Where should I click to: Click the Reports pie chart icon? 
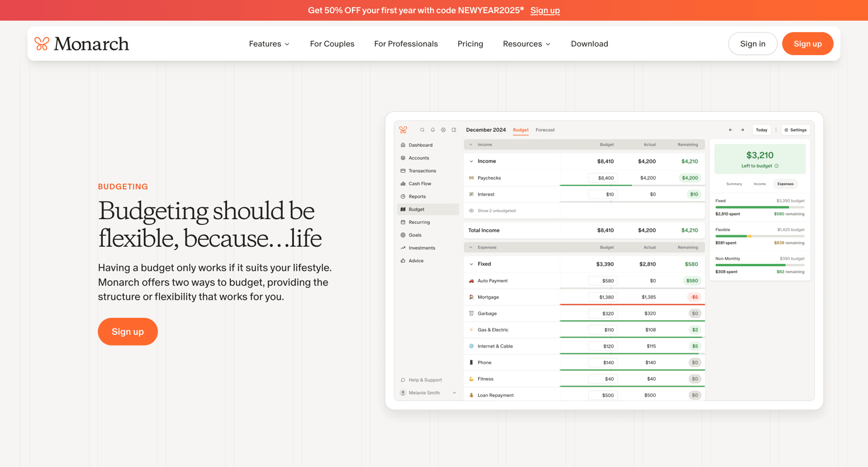(x=403, y=196)
